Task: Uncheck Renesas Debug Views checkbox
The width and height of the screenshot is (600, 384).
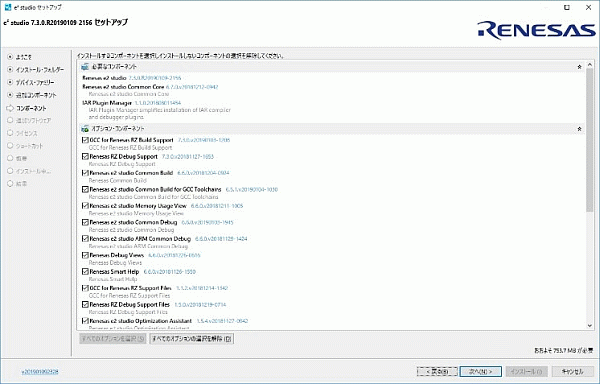Action: [85, 255]
